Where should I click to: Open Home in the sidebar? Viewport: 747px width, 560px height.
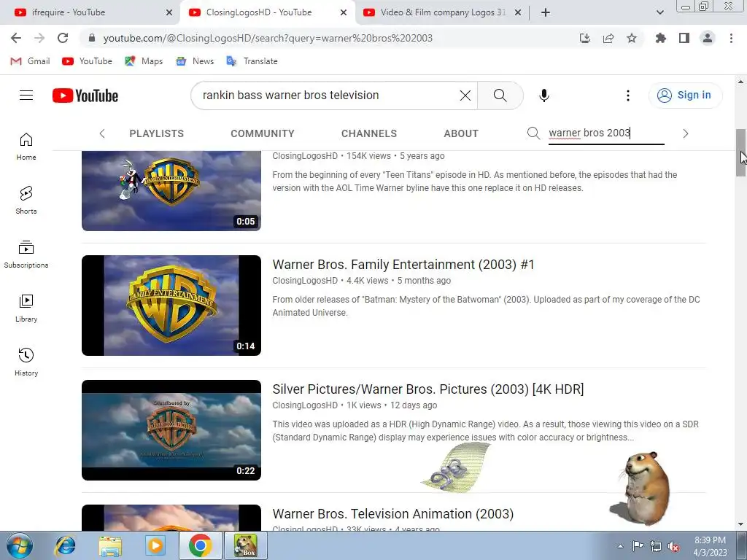(x=26, y=146)
